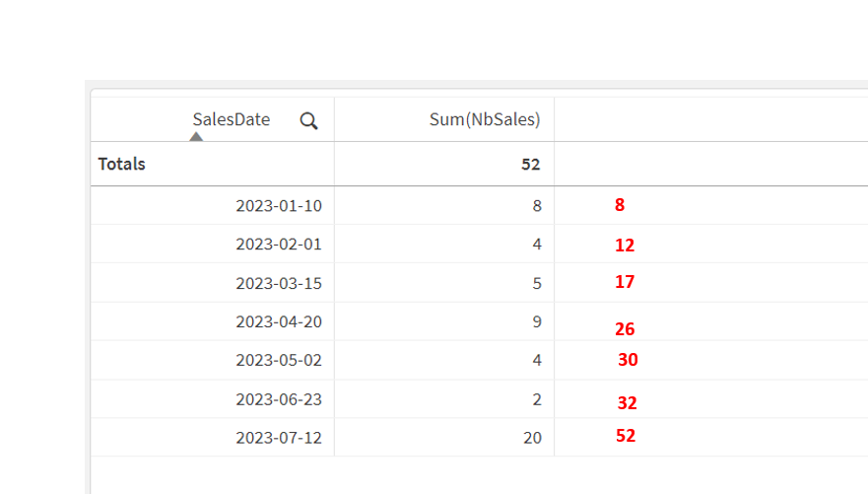
Task: Sort by the SalesDate column header
Action: coord(231,119)
